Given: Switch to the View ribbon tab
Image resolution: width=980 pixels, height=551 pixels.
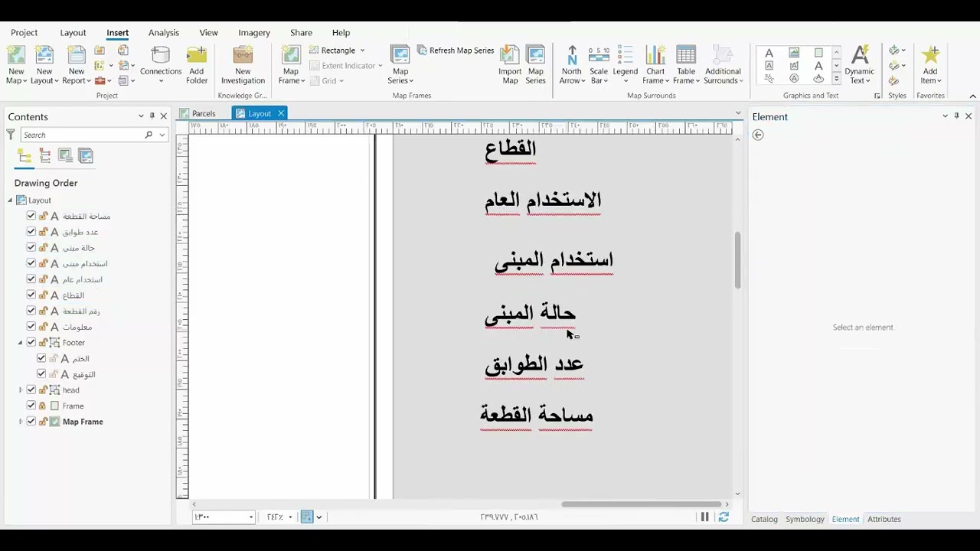Looking at the screenshot, I should pos(208,33).
